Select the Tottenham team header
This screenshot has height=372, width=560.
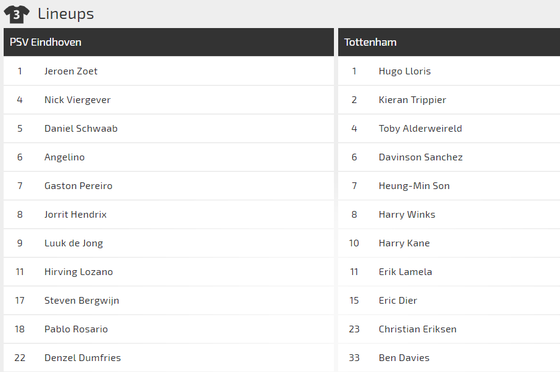[449, 42]
